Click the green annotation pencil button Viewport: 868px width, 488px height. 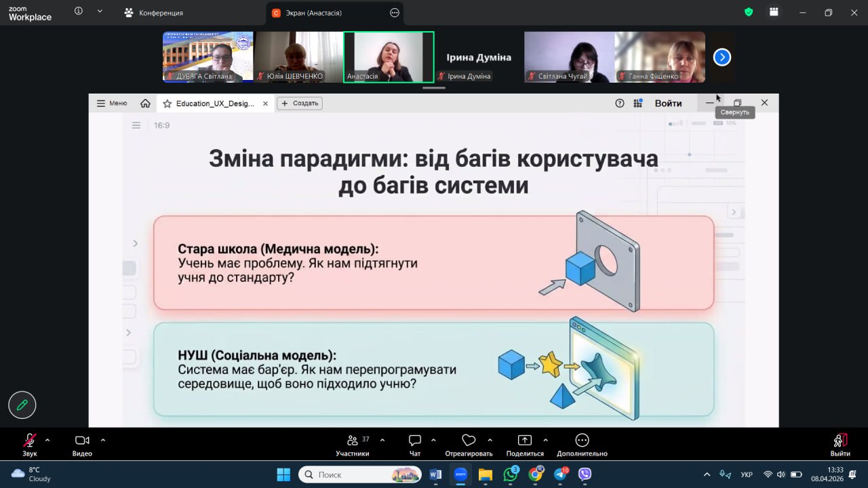[22, 405]
